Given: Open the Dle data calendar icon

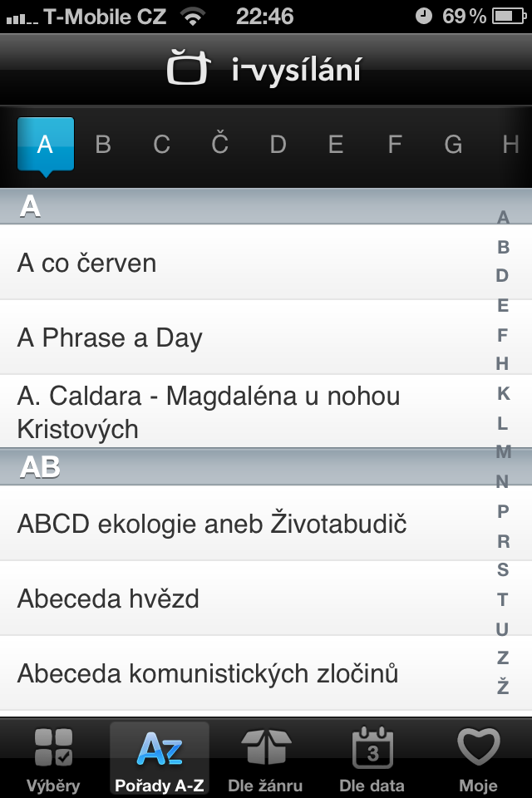Looking at the screenshot, I should (372, 746).
